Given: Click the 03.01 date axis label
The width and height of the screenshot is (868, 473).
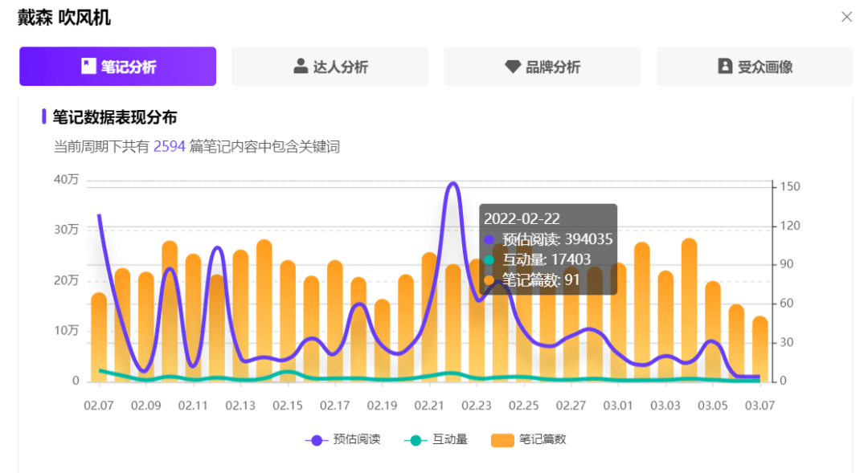Looking at the screenshot, I should click(x=618, y=406).
